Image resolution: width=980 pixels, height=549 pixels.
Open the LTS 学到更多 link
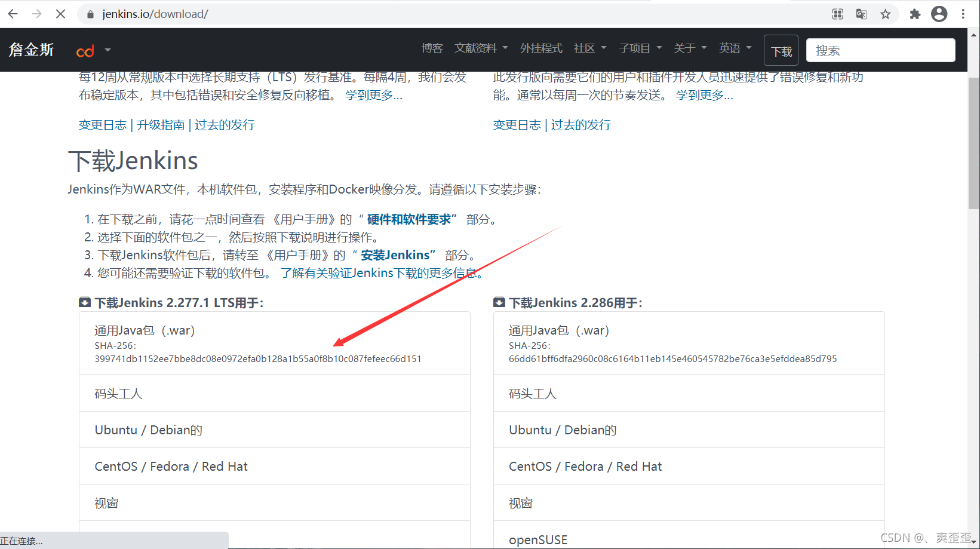click(374, 95)
